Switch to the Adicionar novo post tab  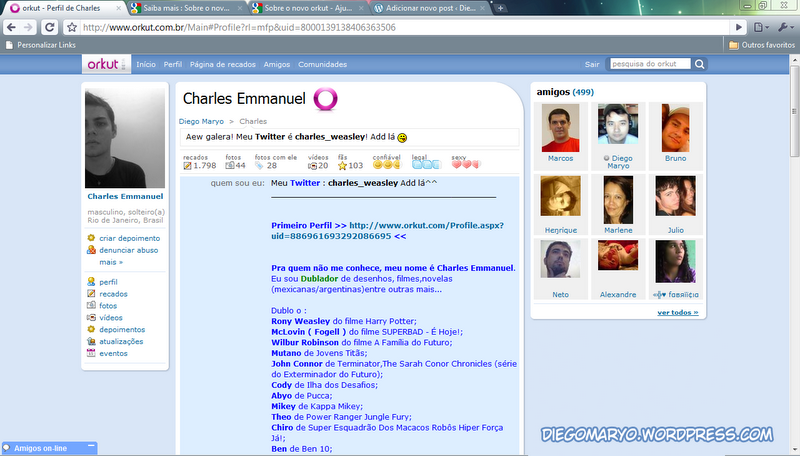point(430,8)
